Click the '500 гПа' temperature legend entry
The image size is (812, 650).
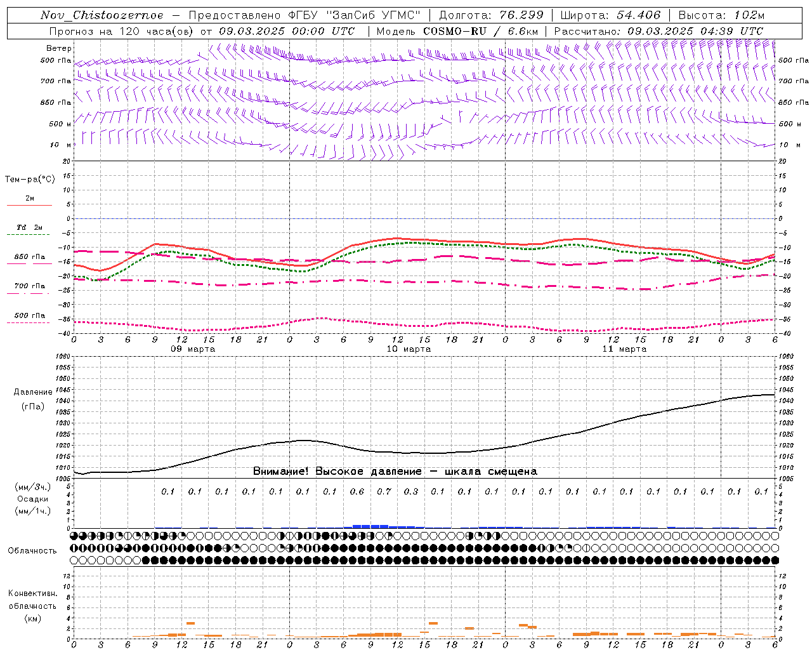pyautogui.click(x=30, y=315)
